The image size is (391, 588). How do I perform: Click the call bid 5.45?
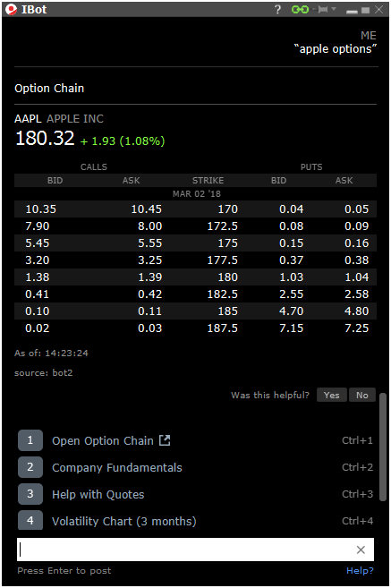point(37,243)
